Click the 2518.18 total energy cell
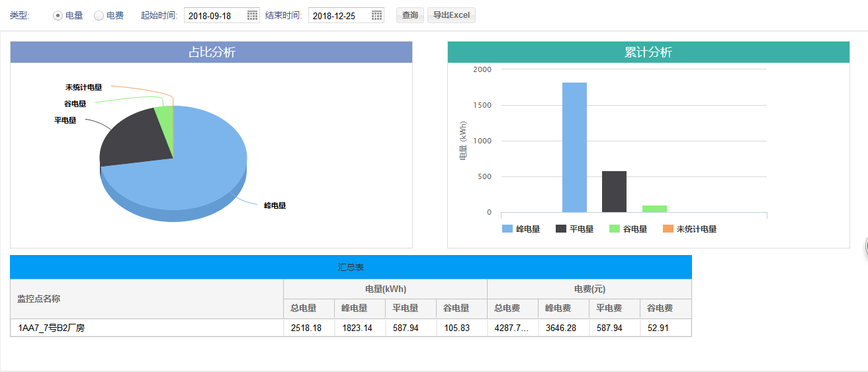The height and width of the screenshot is (372, 868). (x=309, y=328)
